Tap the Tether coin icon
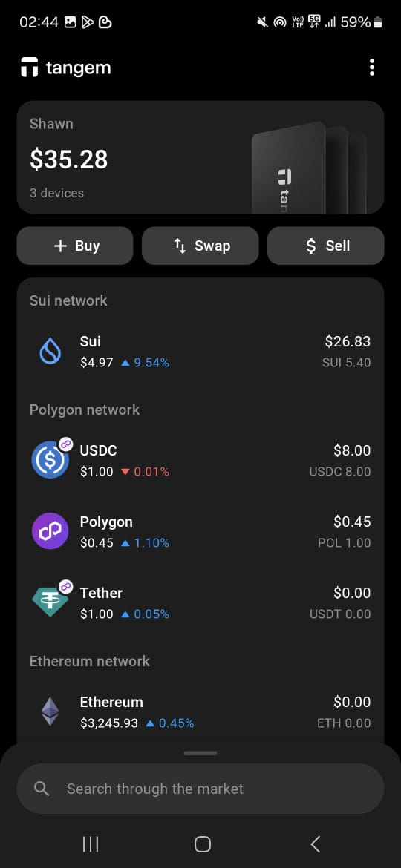401x868 pixels. 50,601
